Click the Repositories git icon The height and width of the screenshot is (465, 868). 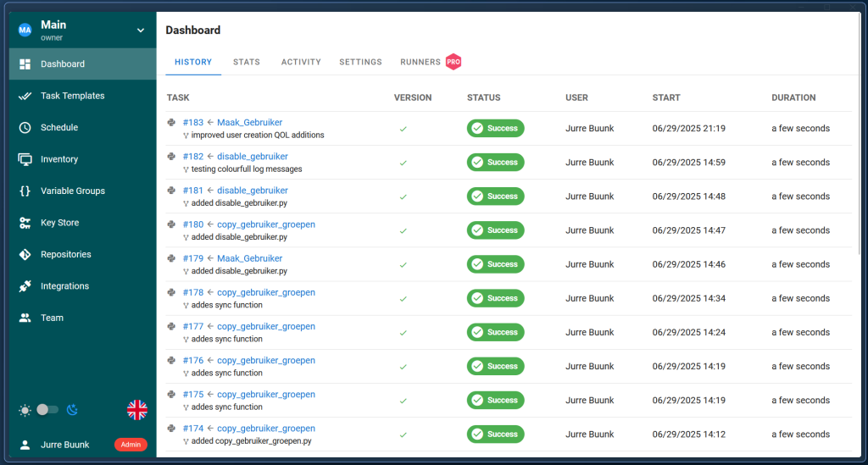(x=25, y=255)
